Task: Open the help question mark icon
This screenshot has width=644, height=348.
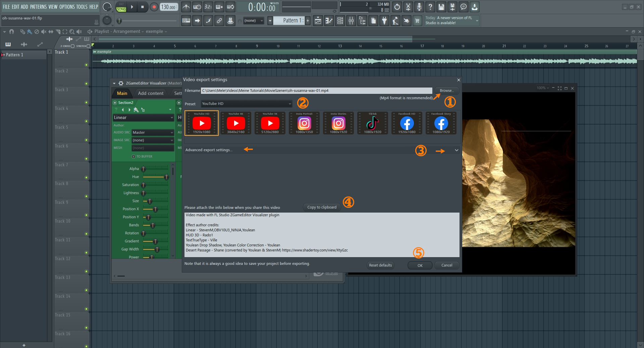Action: [x=430, y=7]
